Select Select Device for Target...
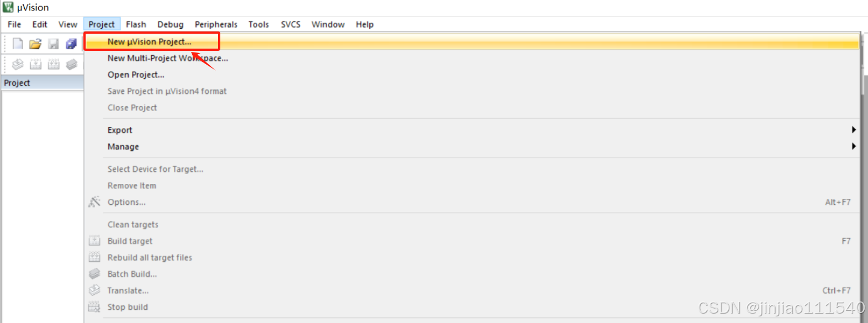 [x=472, y=169]
